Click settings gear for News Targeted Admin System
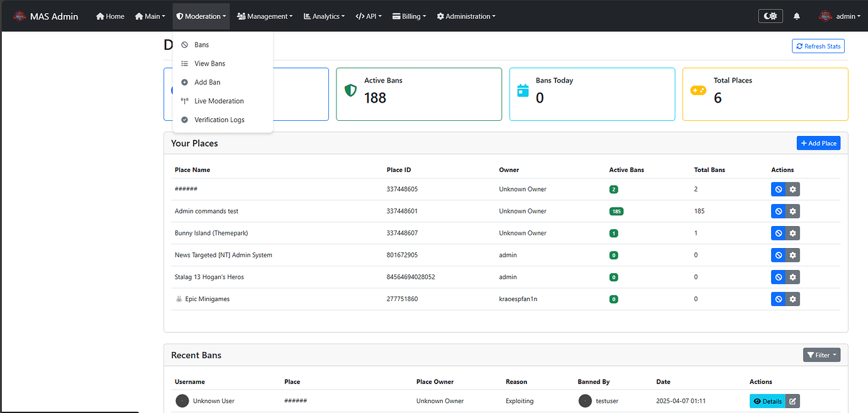The image size is (868, 413). (793, 255)
